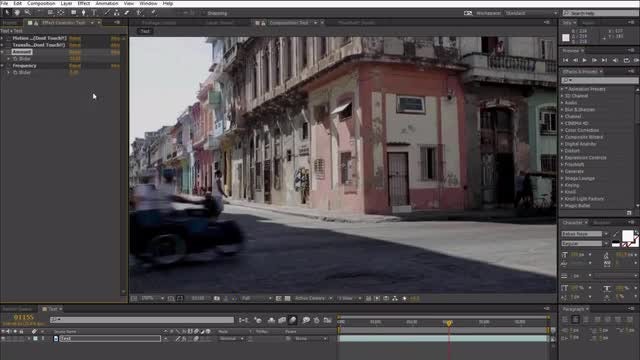Click Reset link for Frequency effect

point(75,66)
